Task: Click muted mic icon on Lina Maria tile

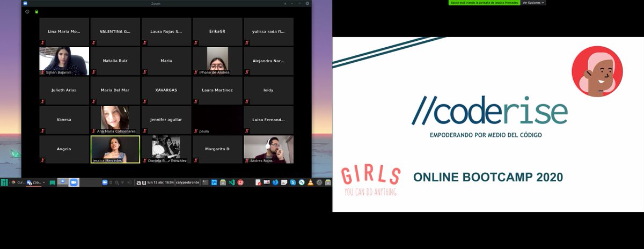Action: [42, 42]
